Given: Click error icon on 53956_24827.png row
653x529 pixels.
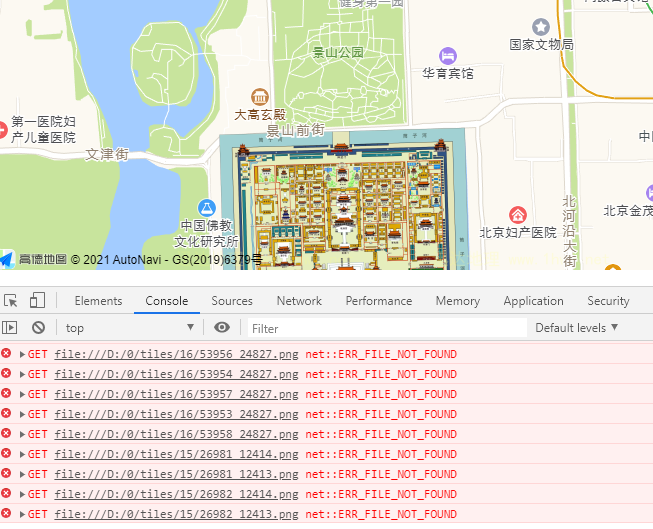Looking at the screenshot, I should 6,353.
